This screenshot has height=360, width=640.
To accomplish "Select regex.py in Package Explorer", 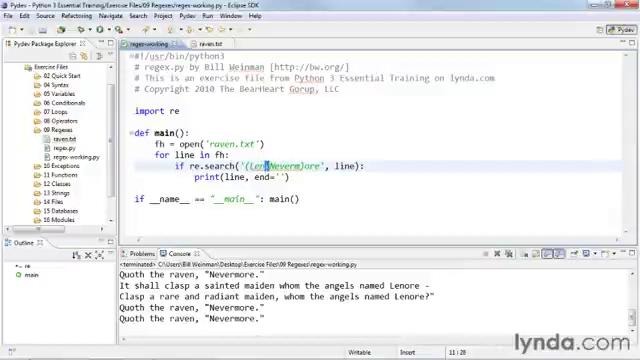I will click(x=64, y=148).
